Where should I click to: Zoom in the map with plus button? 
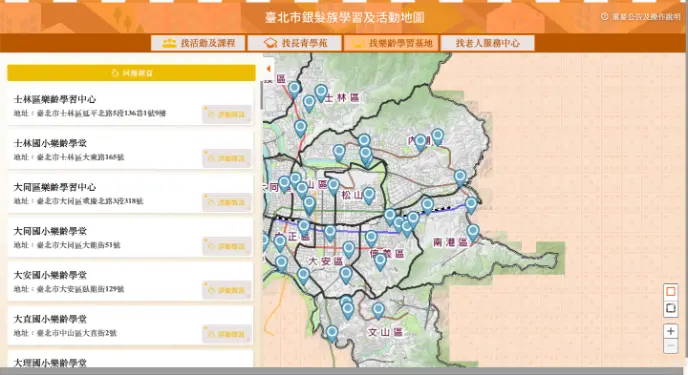(x=670, y=331)
